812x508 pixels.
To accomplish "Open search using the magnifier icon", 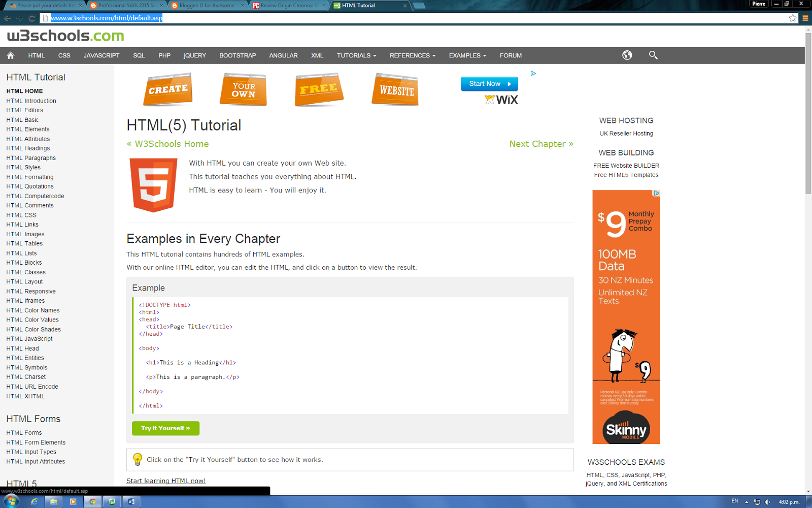I will [x=653, y=55].
